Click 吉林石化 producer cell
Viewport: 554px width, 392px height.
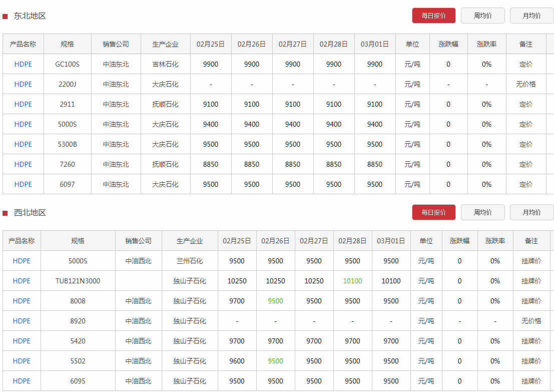(x=165, y=64)
